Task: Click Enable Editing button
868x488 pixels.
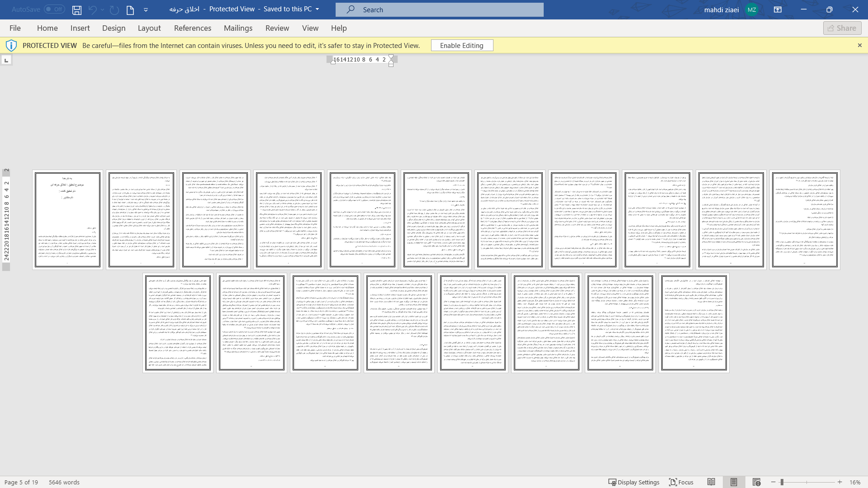Action: tap(462, 45)
